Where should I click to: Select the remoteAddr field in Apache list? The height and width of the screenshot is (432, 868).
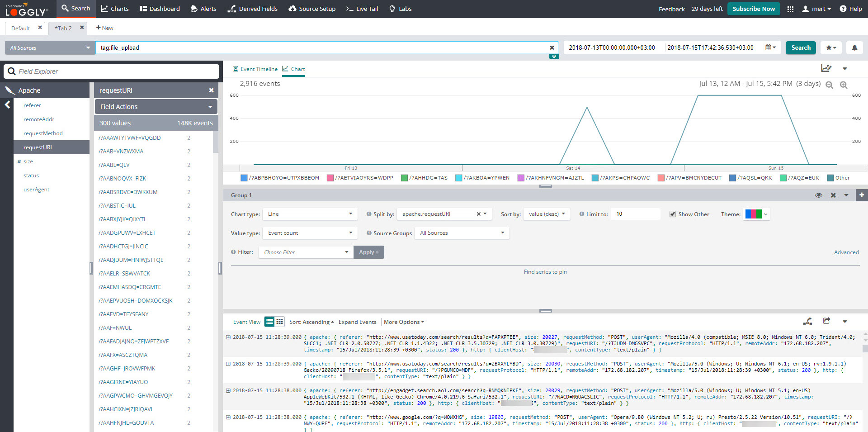[39, 119]
